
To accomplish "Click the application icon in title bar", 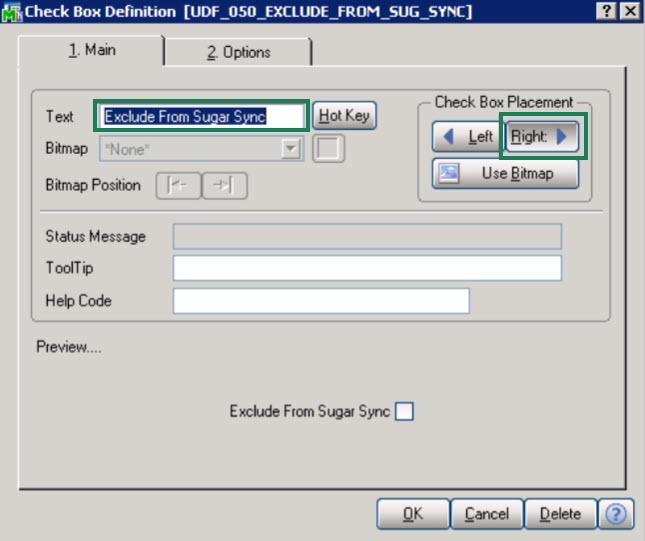I will (x=10, y=11).
